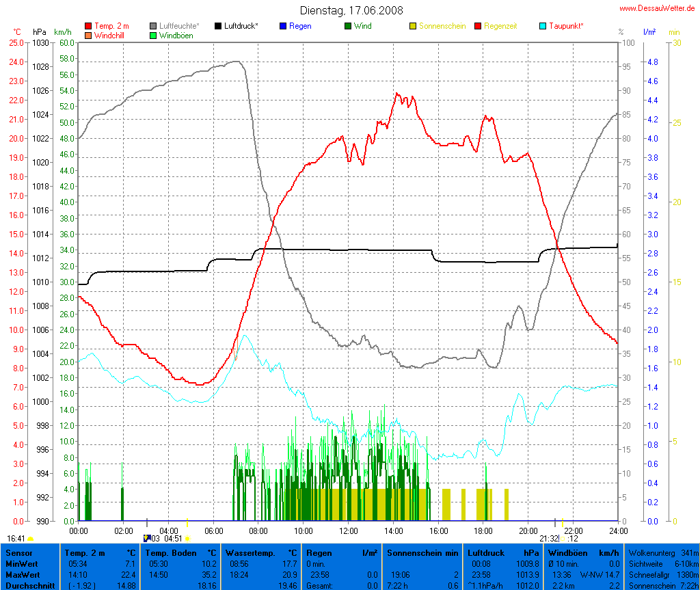Click the sunrise icon beside 04:51
The width and height of the screenshot is (700, 590).
(x=187, y=539)
